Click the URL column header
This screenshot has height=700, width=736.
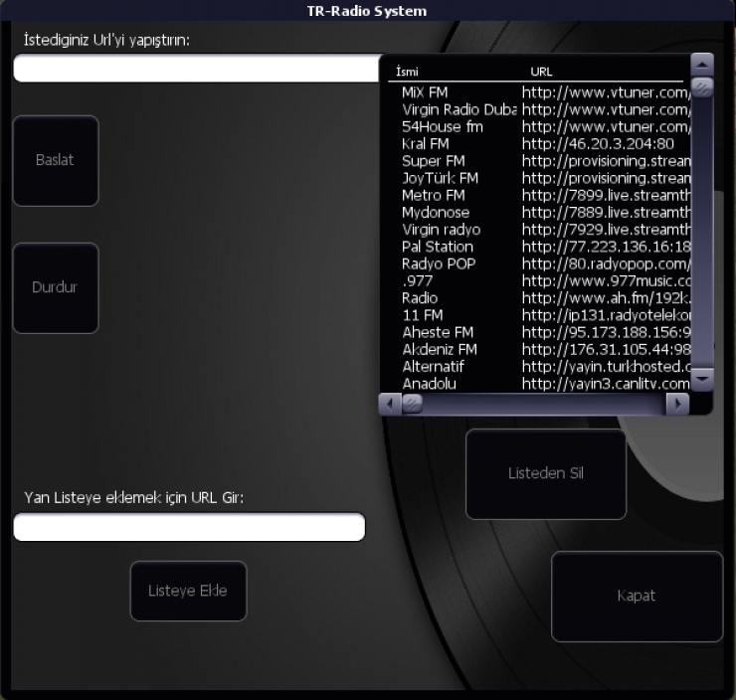pyautogui.click(x=541, y=72)
